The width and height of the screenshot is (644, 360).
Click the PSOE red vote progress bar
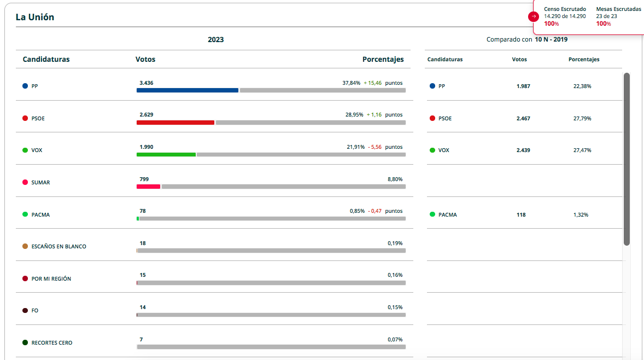tap(175, 123)
